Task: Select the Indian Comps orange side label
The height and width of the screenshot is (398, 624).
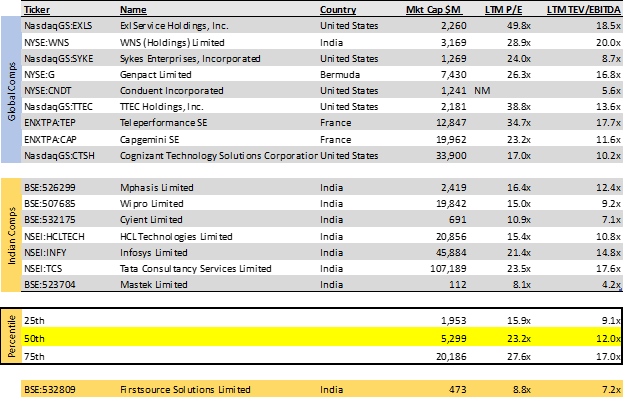Action: point(11,235)
